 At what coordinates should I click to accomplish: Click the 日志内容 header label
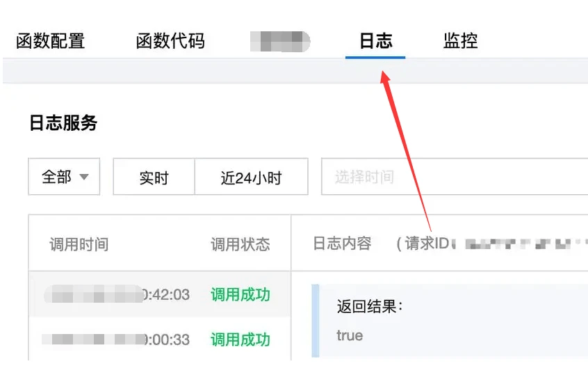[342, 244]
